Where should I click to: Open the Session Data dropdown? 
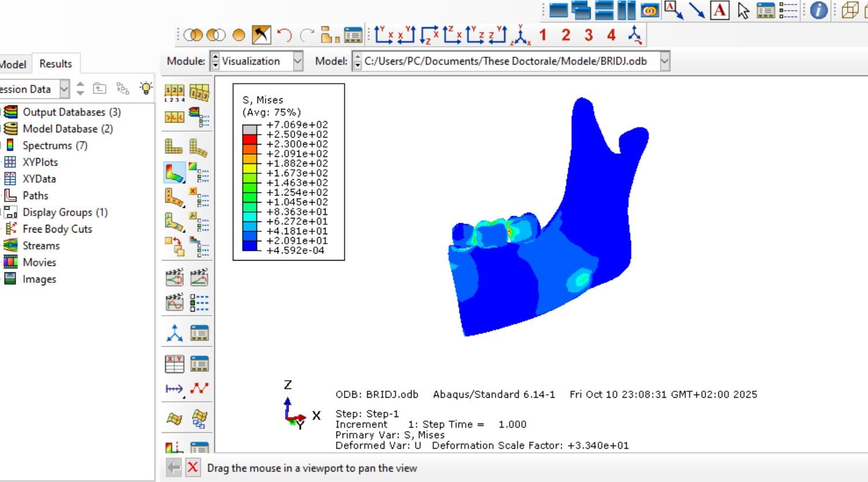(64, 89)
